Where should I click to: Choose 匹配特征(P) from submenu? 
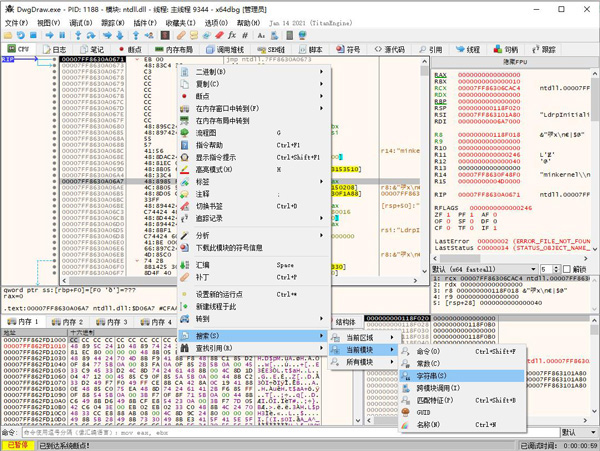(461, 400)
